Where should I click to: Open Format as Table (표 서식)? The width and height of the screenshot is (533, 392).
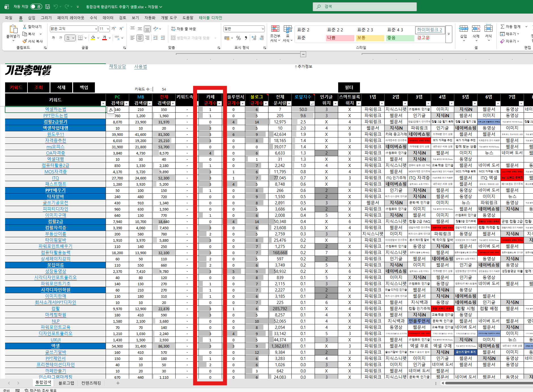click(288, 34)
